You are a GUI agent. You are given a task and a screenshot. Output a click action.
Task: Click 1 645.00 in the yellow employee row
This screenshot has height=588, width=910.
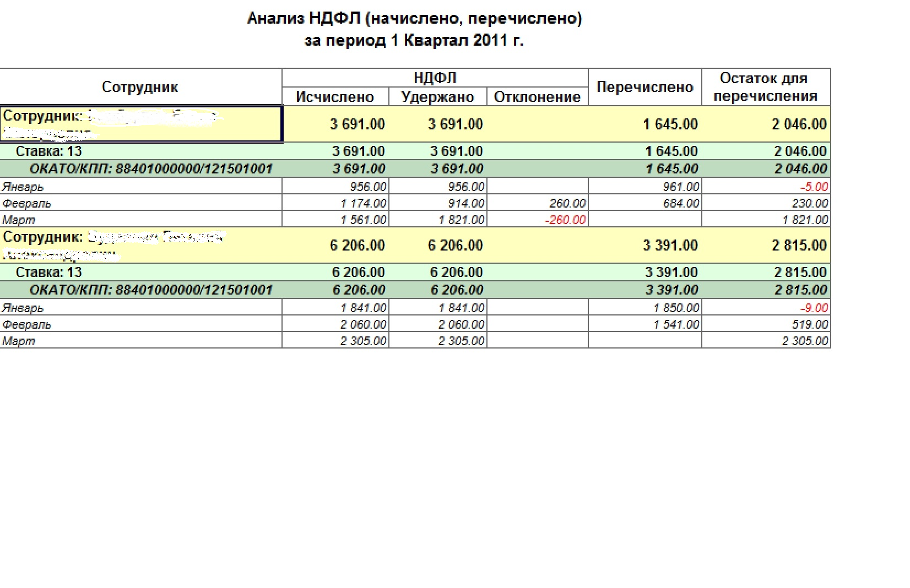pyautogui.click(x=670, y=124)
